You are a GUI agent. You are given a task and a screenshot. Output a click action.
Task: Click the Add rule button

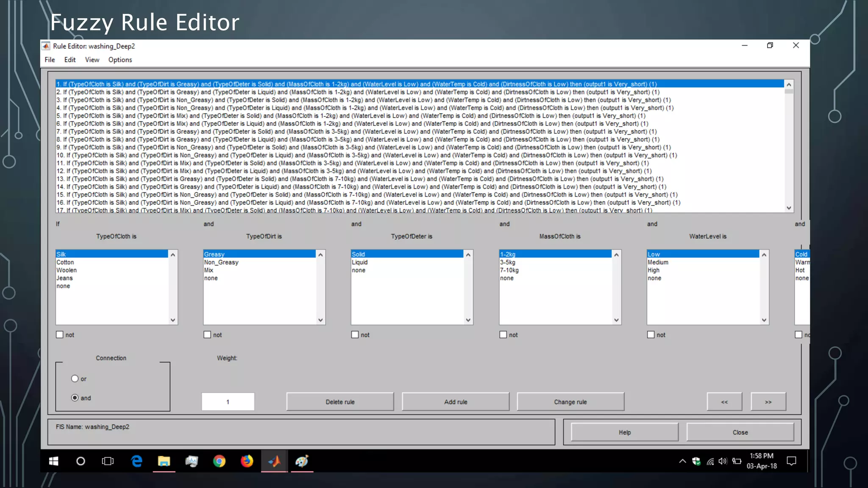tap(456, 402)
